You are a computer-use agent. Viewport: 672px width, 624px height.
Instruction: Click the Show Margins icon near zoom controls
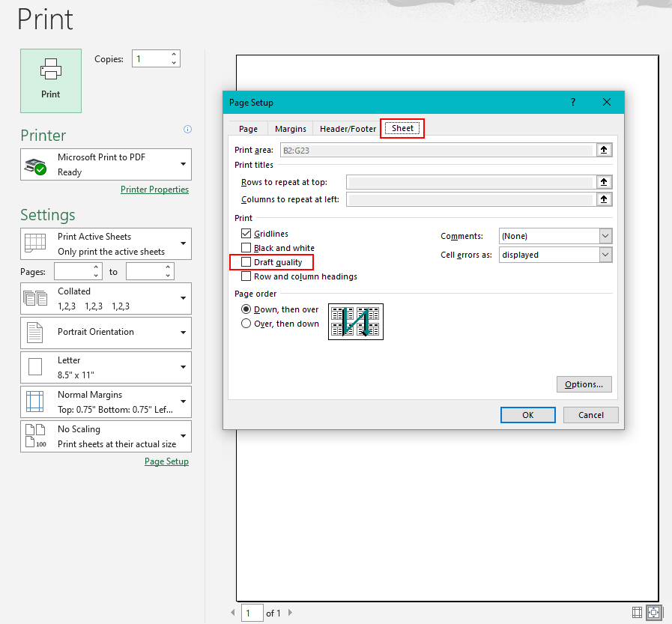[x=637, y=613]
